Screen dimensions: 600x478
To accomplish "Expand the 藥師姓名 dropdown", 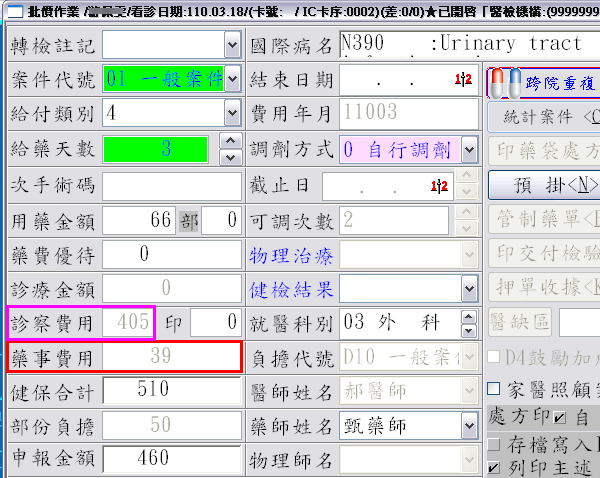I will coord(469,426).
